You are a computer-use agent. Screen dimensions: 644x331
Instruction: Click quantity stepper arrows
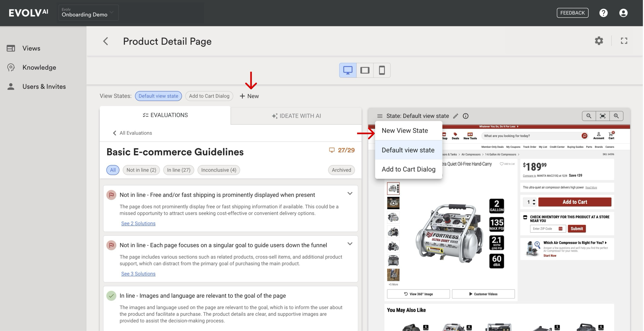534,202
